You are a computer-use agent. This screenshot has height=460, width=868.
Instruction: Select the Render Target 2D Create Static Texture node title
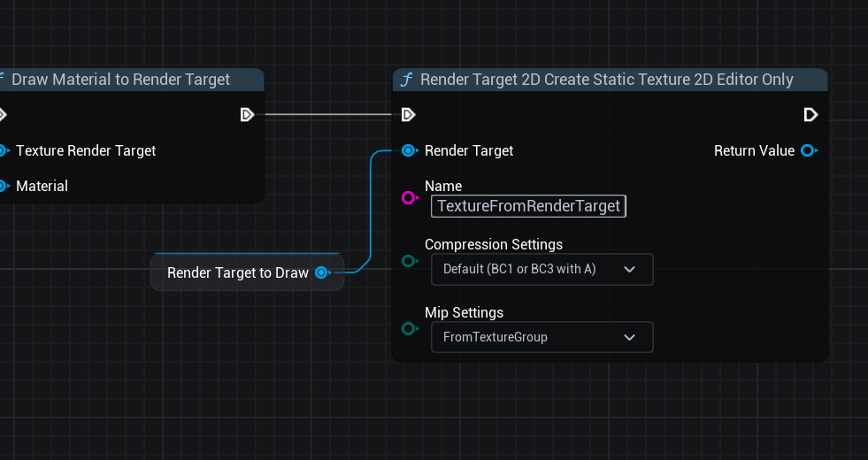[607, 80]
